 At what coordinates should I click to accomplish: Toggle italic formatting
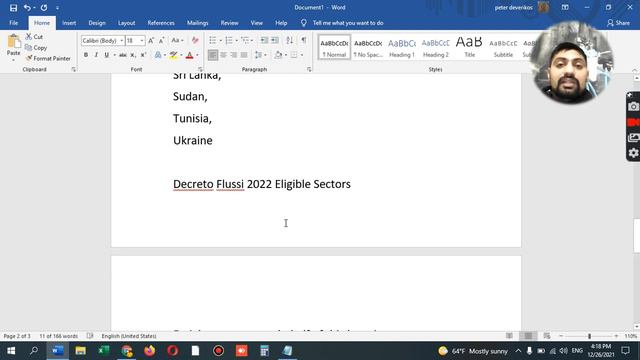pyautogui.click(x=96, y=55)
